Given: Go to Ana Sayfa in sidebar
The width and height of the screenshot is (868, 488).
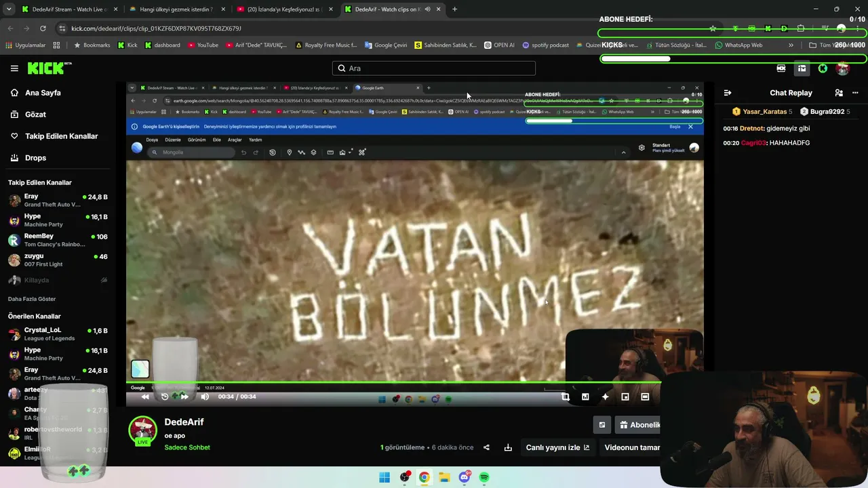Looking at the screenshot, I should (x=43, y=93).
